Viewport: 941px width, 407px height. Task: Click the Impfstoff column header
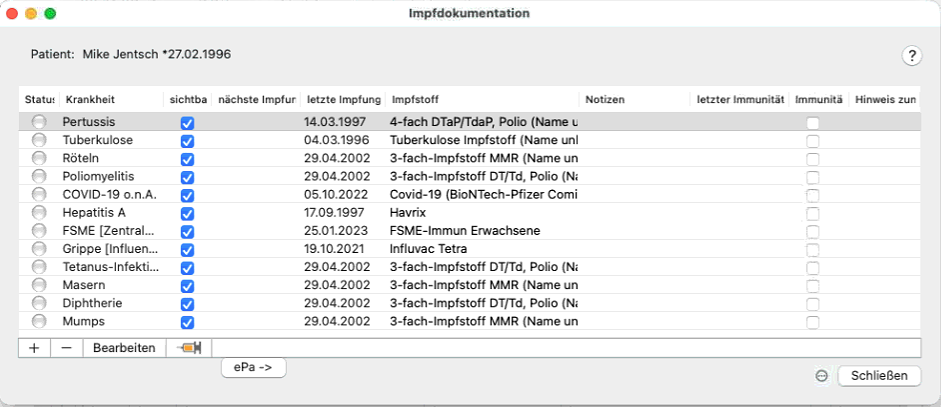(482, 100)
